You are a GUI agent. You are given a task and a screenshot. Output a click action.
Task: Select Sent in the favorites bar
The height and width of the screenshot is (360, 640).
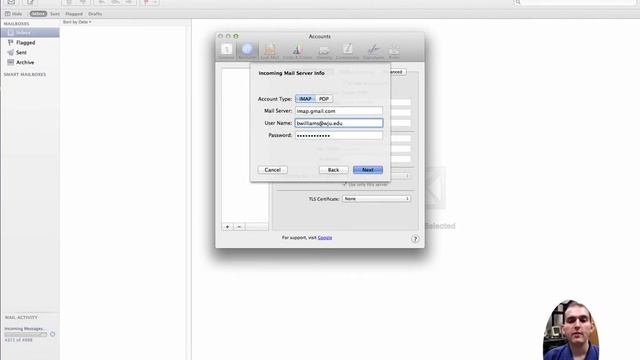(55, 14)
